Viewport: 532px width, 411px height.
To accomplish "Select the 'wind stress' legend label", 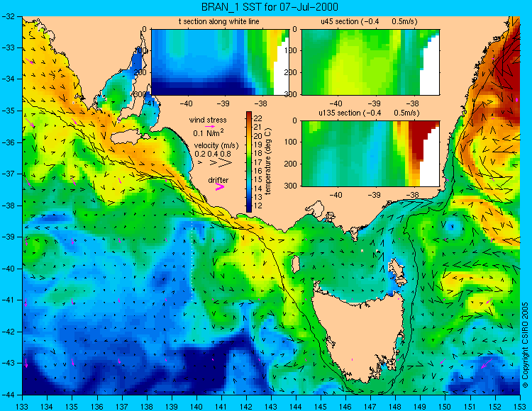I will pos(208,120).
